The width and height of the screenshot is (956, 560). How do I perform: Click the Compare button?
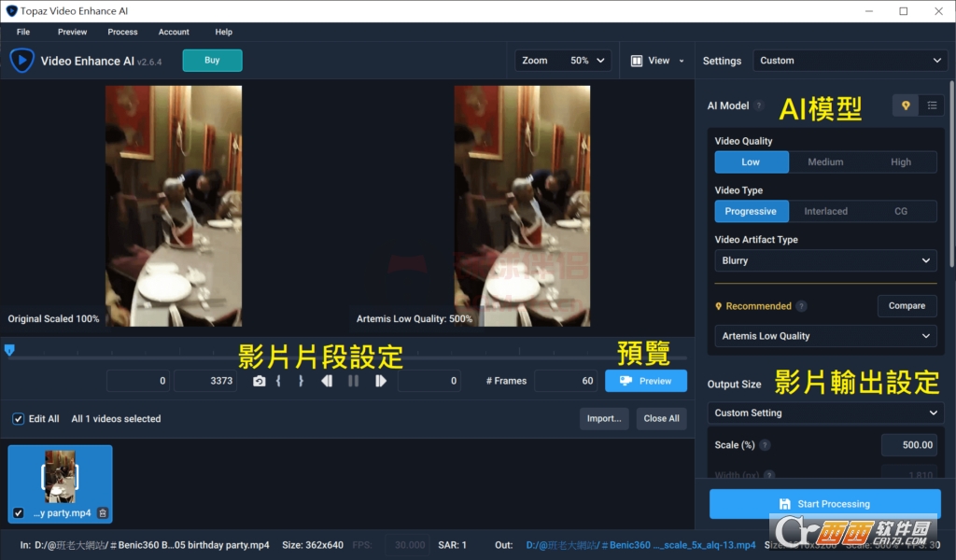click(907, 306)
